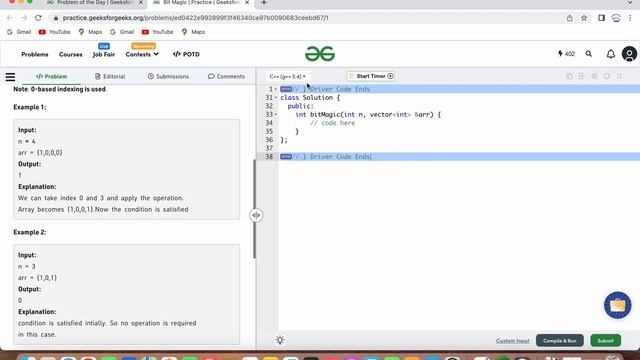The height and width of the screenshot is (360, 640).
Task: Click the copy code icon in editor toolbar
Action: [x=569, y=76]
